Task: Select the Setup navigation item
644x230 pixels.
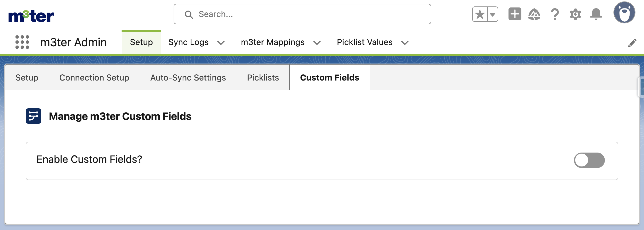Action: (141, 42)
